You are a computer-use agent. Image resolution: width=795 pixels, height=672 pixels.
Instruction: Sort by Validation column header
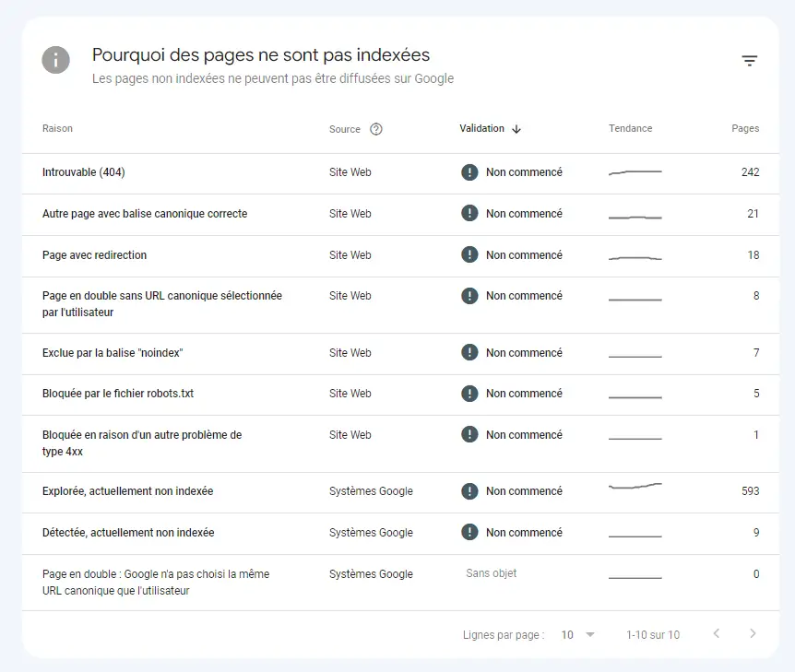(481, 128)
